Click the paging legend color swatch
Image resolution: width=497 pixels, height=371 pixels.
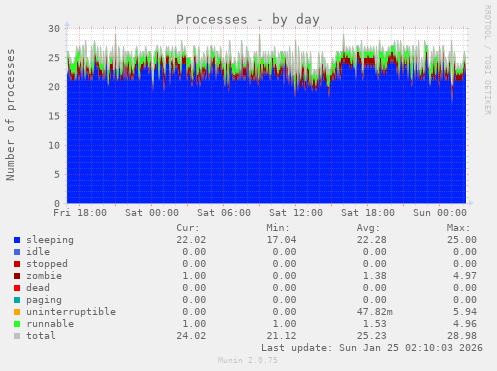point(17,300)
